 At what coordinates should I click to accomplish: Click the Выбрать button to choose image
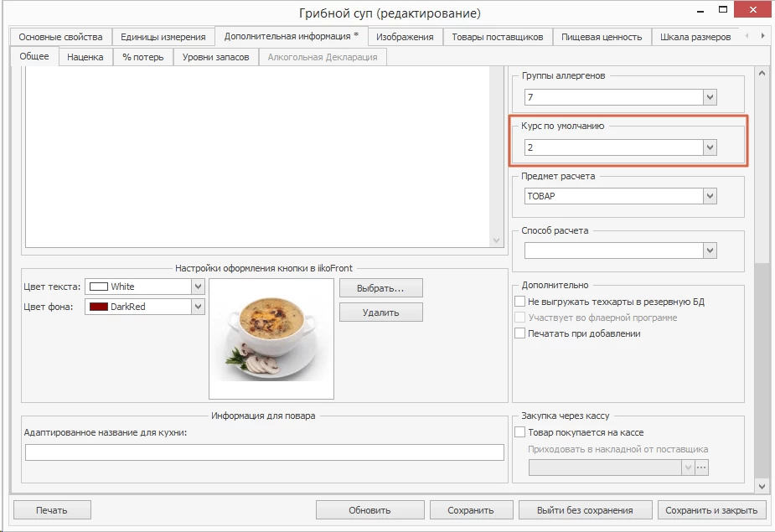tap(380, 288)
